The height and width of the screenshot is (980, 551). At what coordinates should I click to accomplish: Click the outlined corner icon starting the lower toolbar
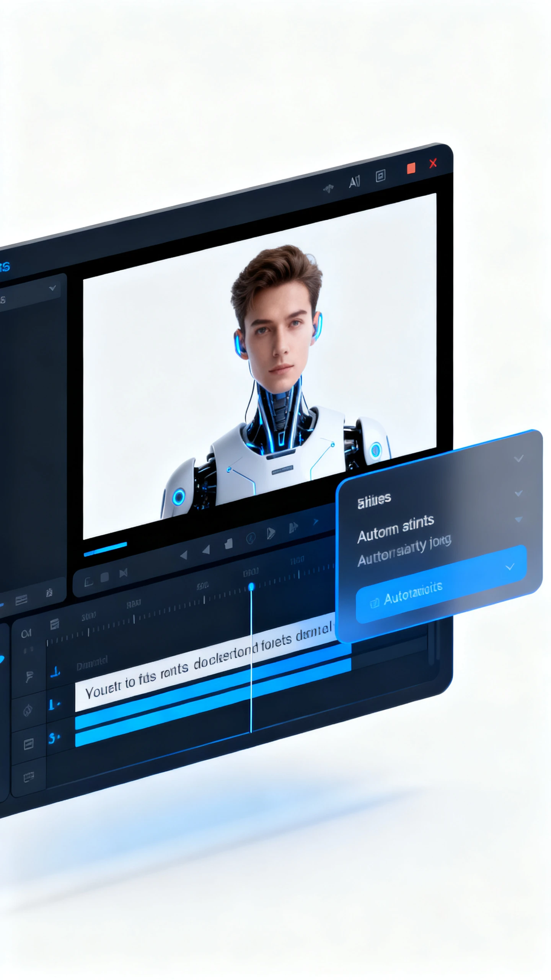point(88,582)
